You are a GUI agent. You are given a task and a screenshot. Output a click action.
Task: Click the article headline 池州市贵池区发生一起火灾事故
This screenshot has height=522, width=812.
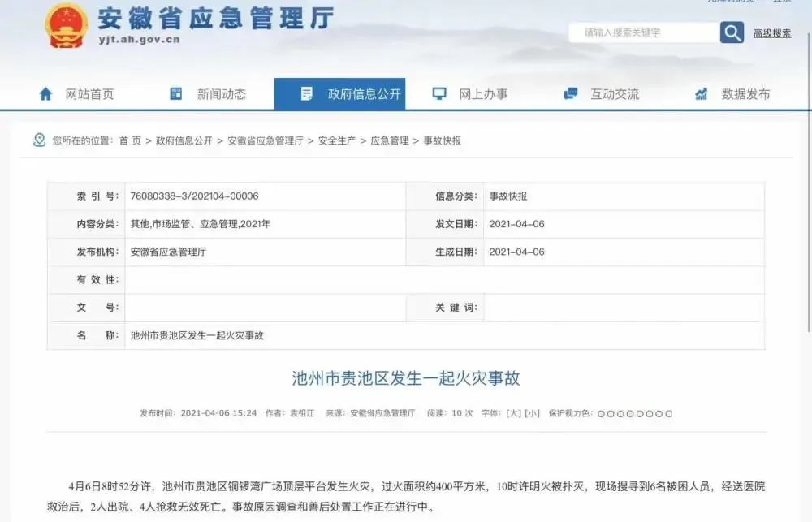click(406, 378)
